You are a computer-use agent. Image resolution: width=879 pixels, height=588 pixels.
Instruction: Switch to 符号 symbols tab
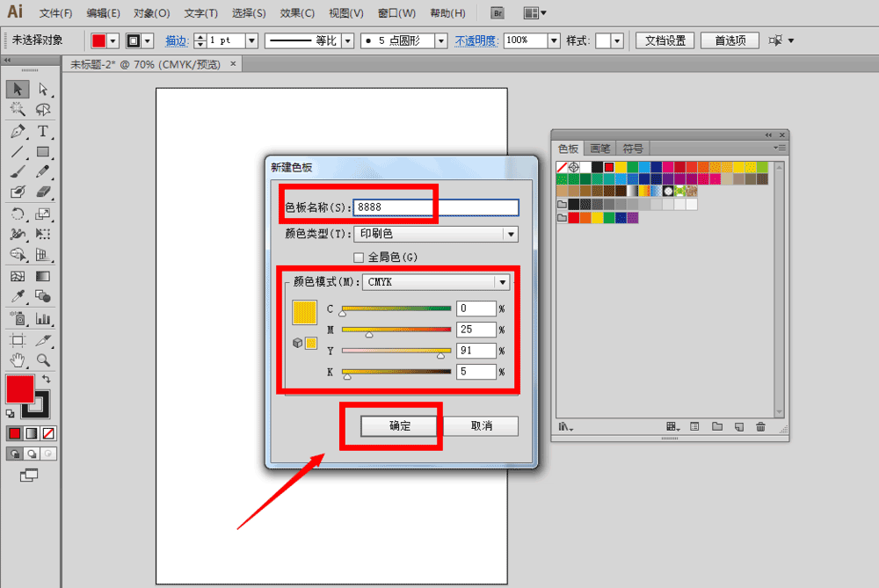coord(633,149)
